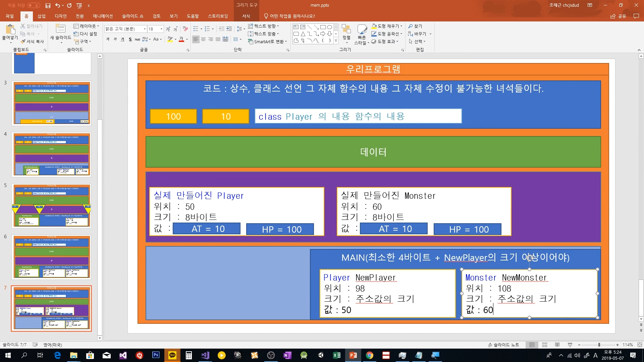Click the Save icon in the quick access toolbar
Viewport: 644px width, 362px height.
coord(48,5)
